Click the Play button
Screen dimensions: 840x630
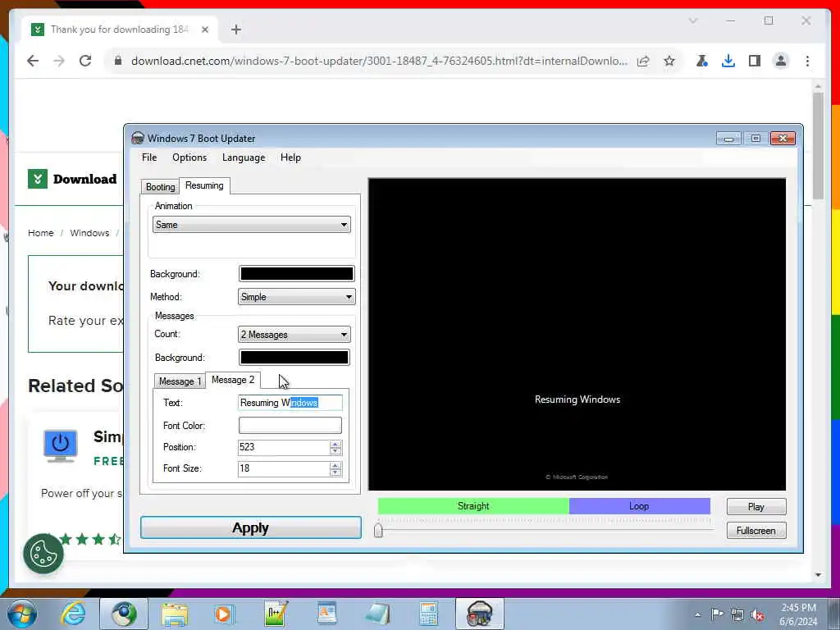click(756, 507)
